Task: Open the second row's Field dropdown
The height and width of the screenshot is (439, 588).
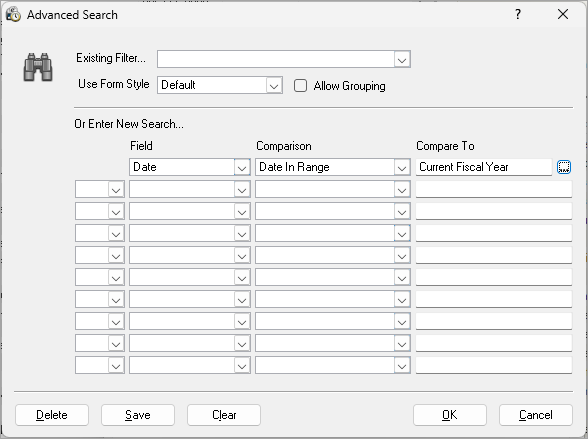Action: 242,190
